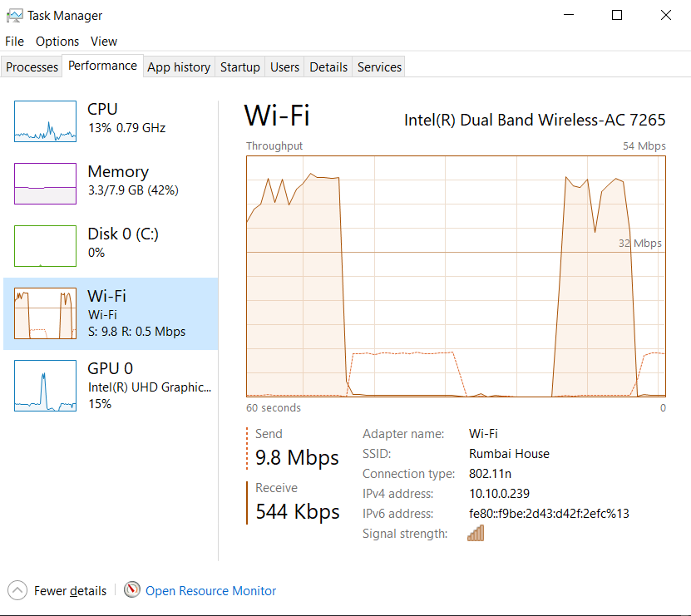This screenshot has height=616, width=691.
Task: Open the View menu
Action: coord(104,42)
